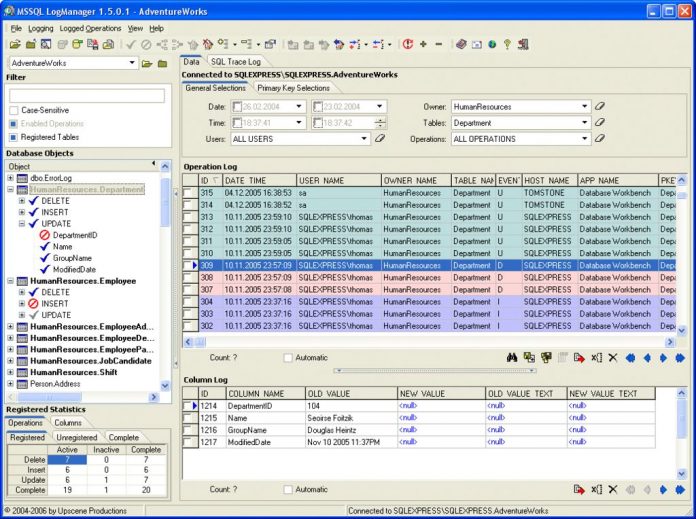Click the X delete icon under Operation Log
This screenshot has width=696, height=519.
(613, 358)
